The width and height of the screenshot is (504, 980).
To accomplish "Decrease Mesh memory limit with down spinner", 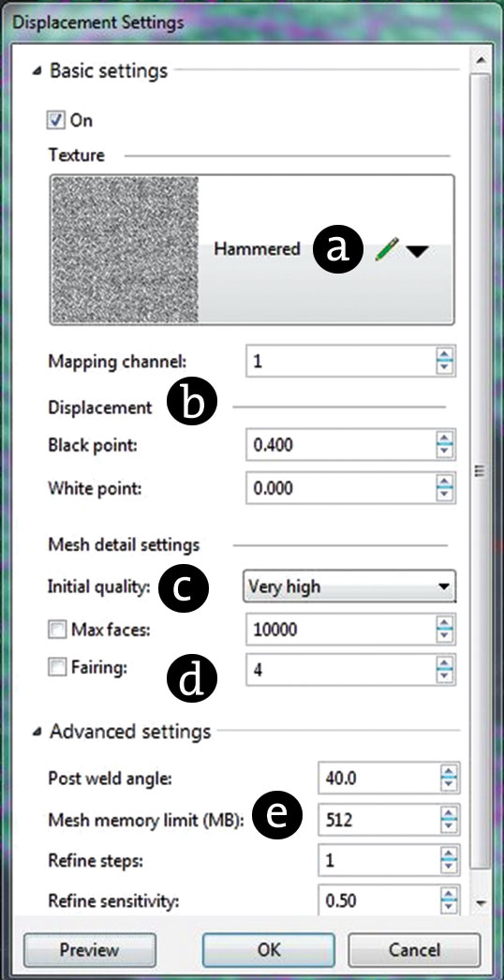I will [x=449, y=826].
